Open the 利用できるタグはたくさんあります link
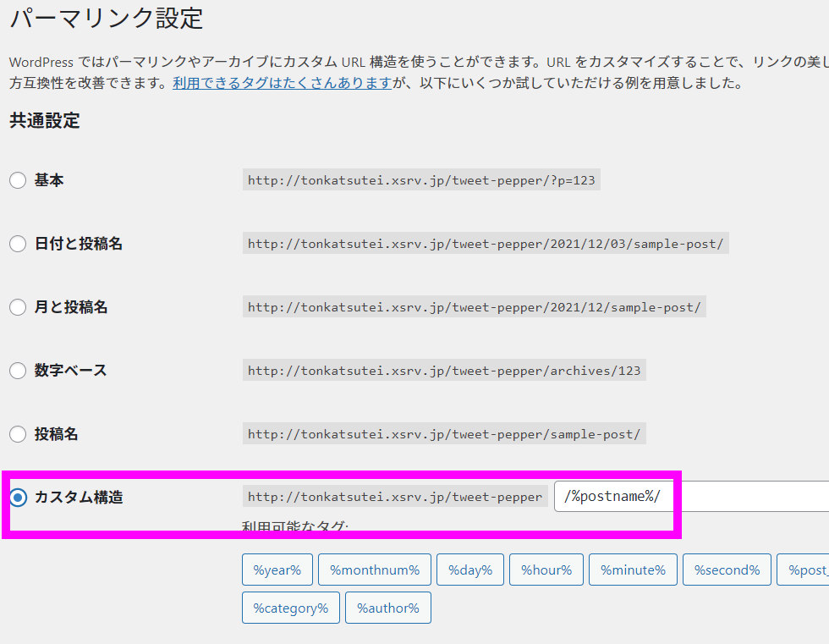This screenshot has height=644, width=829. pos(283,83)
